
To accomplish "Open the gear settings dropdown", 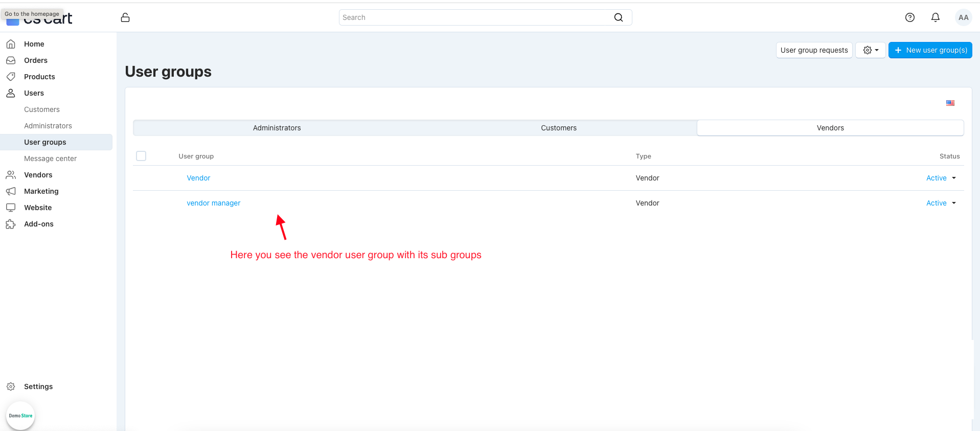I will pyautogui.click(x=870, y=50).
